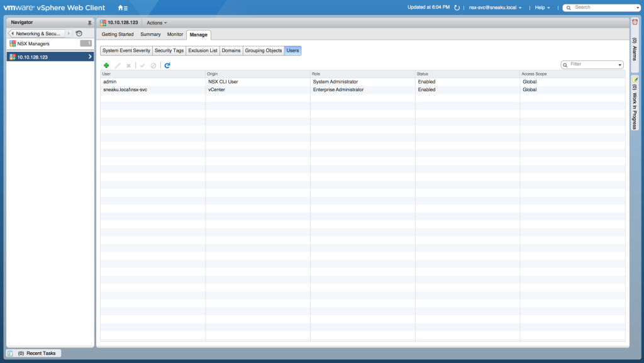Open the Actions dropdown menu
644x363 pixels.
click(x=157, y=23)
